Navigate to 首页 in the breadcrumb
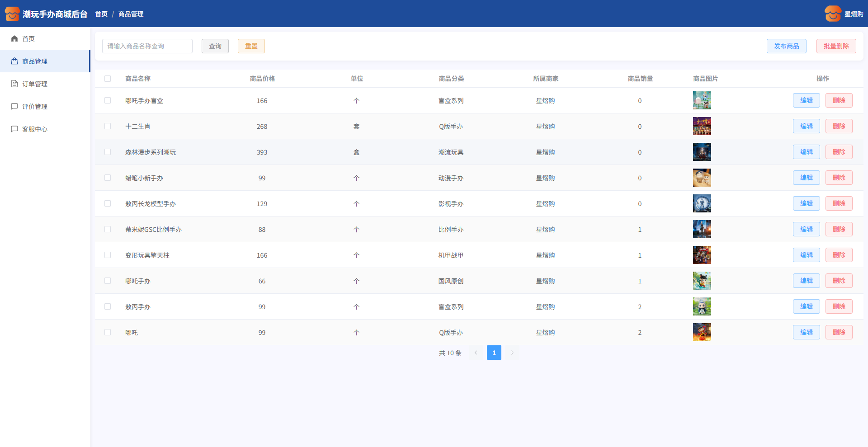The height and width of the screenshot is (447, 868). pos(101,14)
